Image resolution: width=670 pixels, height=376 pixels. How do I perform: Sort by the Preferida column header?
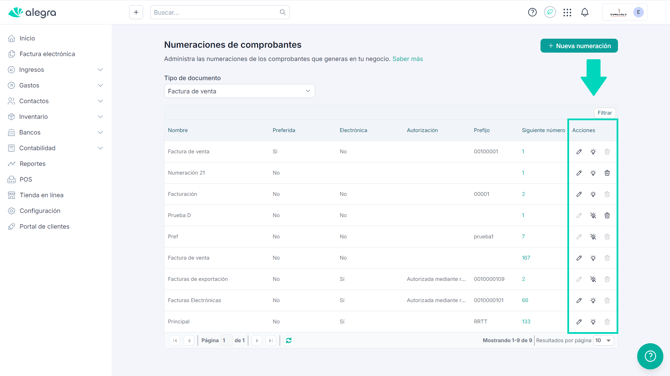[284, 130]
